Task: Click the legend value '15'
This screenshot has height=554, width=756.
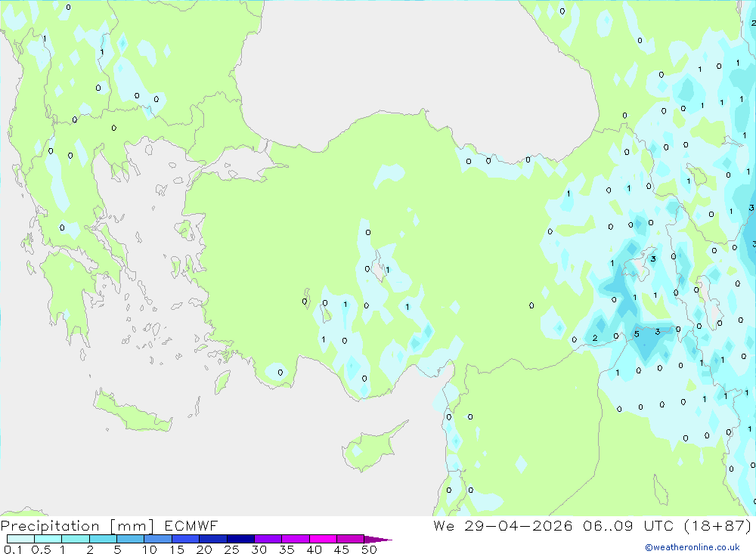Action: click(x=177, y=549)
